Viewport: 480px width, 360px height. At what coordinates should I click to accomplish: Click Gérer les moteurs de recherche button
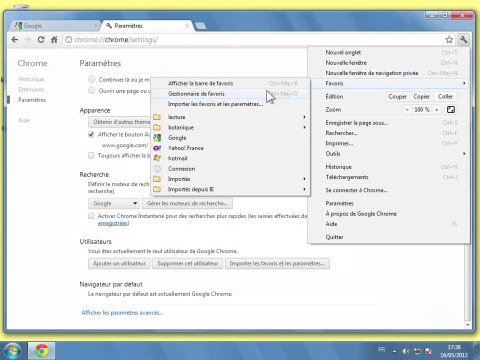(x=187, y=203)
